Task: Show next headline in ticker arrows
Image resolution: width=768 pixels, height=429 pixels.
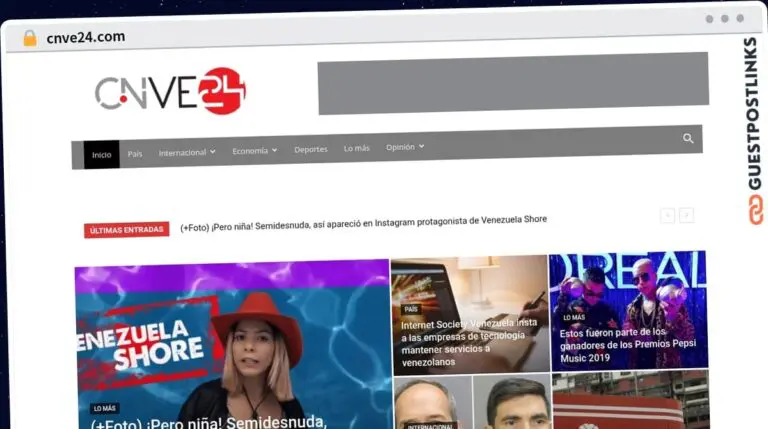Action: [x=686, y=215]
